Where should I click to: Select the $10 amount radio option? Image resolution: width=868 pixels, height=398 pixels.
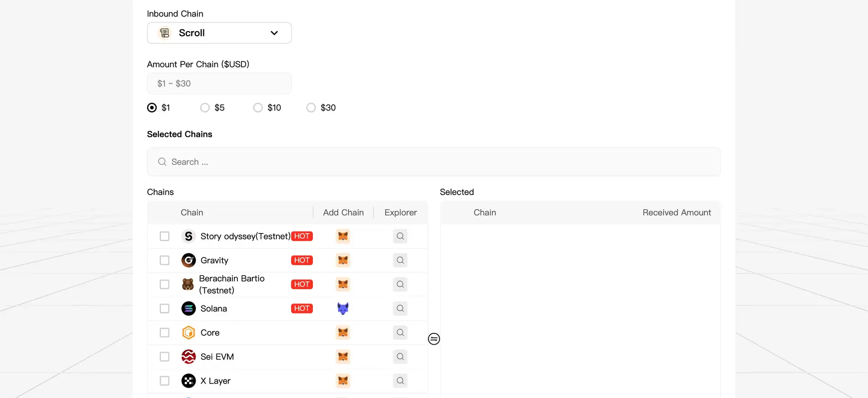click(x=258, y=108)
